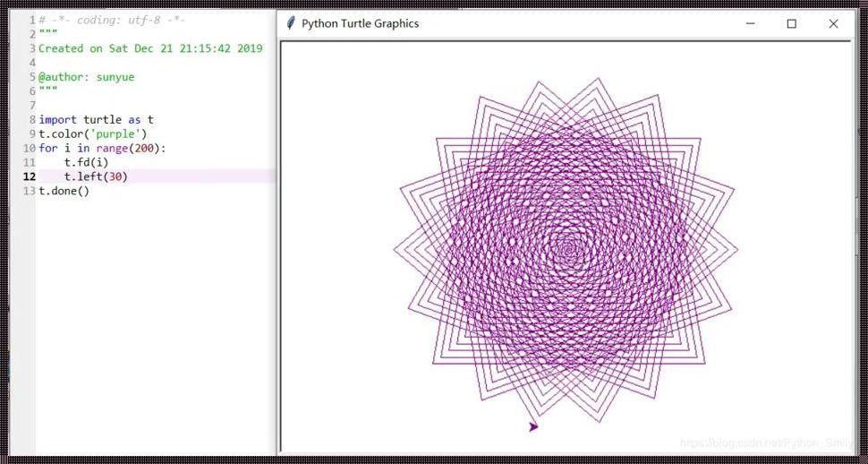Maximize the Python Turtle Graphics window

pyautogui.click(x=792, y=24)
